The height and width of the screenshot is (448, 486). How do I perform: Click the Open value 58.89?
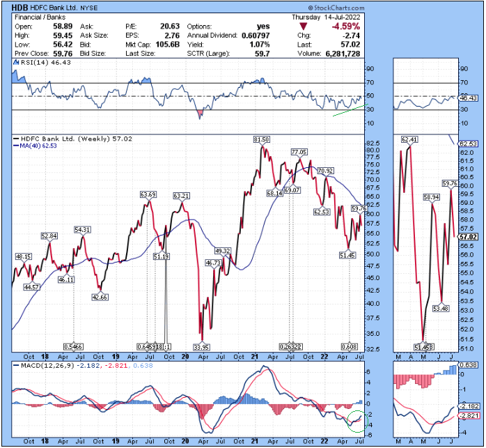tap(63, 26)
